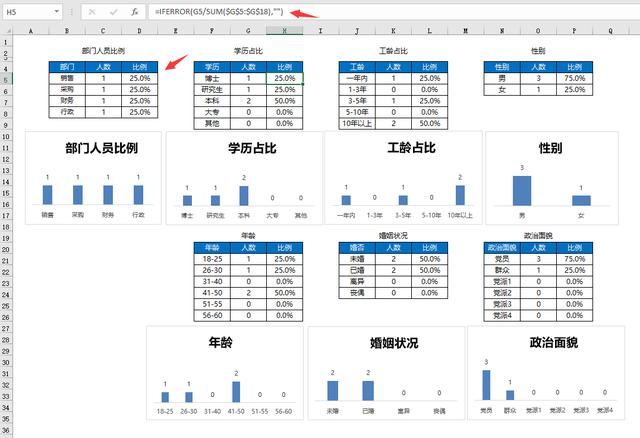Select the 一年内 cell in tenure table

click(x=357, y=78)
